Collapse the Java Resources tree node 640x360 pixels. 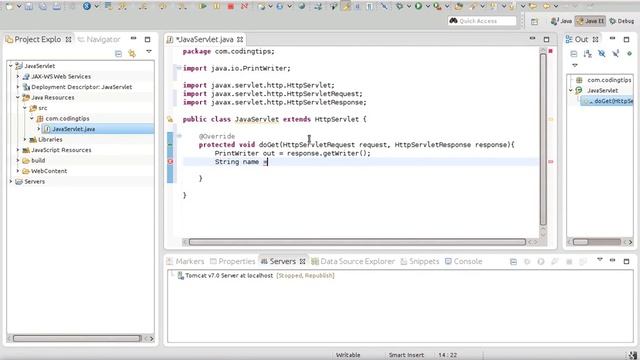pos(18,98)
